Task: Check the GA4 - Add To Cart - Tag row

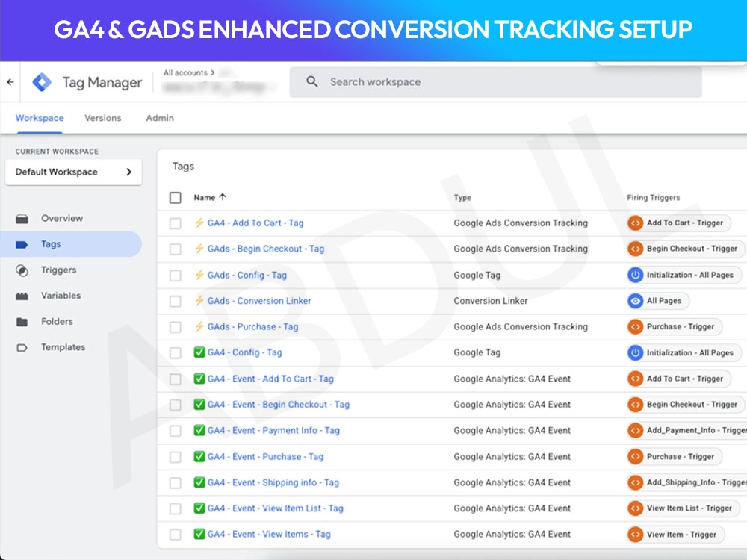Action: (x=176, y=223)
